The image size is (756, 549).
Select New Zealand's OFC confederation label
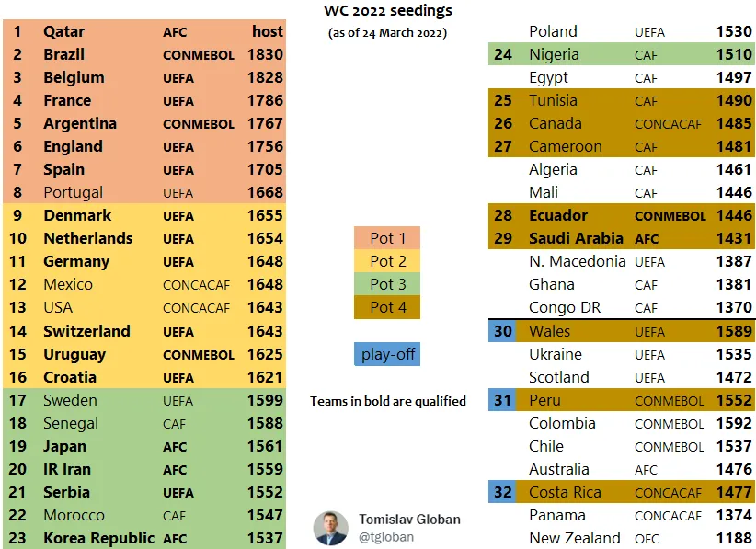[x=647, y=539]
